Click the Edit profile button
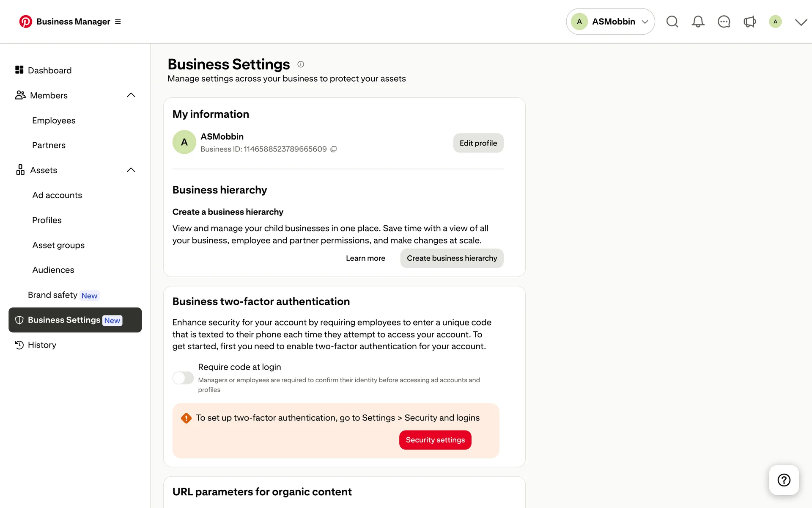Image resolution: width=812 pixels, height=508 pixels. pyautogui.click(x=478, y=143)
